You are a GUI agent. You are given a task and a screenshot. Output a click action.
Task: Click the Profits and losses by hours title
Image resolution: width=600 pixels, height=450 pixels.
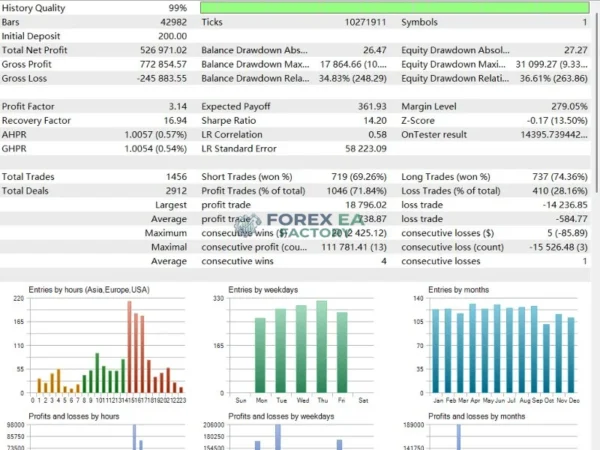[x=74, y=416]
